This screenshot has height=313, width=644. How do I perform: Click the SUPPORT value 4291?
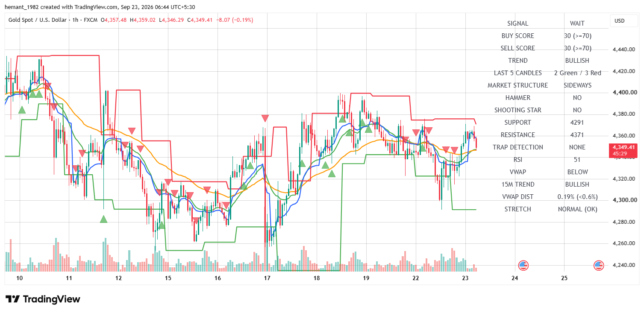coord(577,123)
